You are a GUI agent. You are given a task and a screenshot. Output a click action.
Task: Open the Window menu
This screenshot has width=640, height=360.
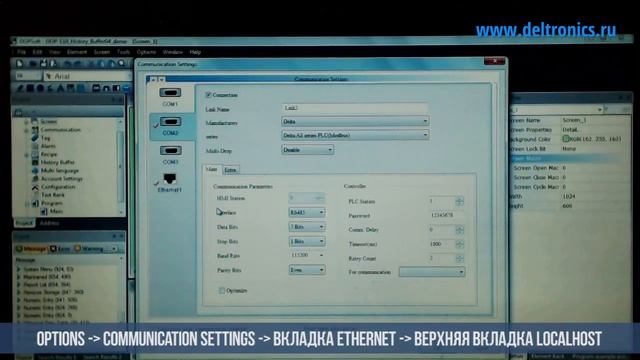click(x=172, y=52)
